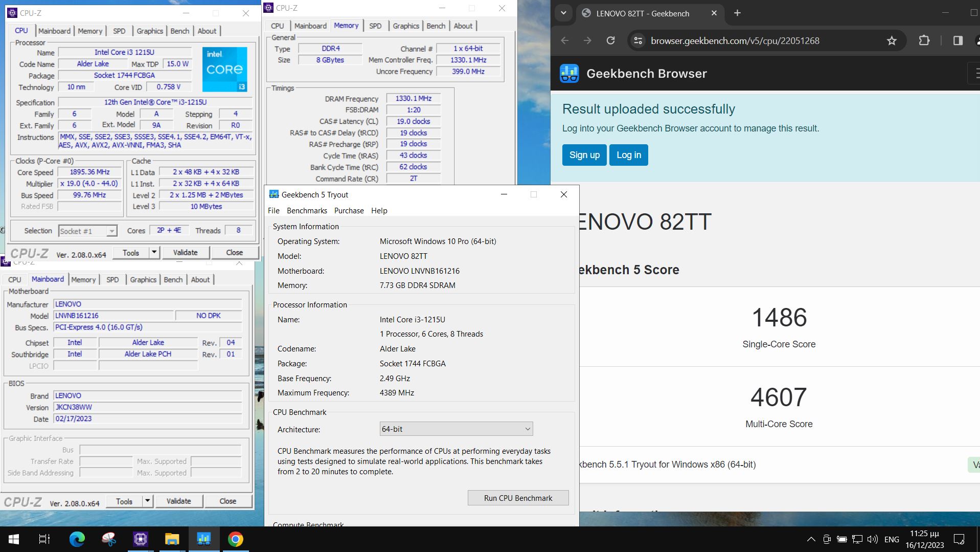Image resolution: width=980 pixels, height=552 pixels.
Task: Click battery status tray icon
Action: (842, 539)
